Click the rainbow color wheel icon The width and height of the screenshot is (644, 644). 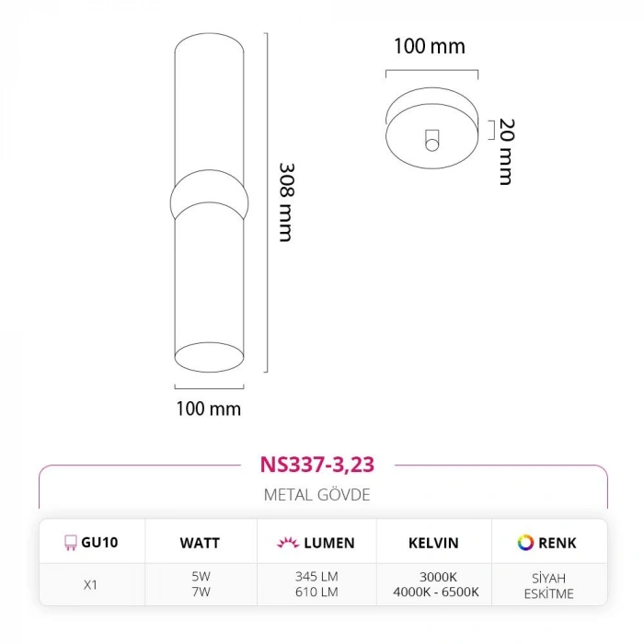click(525, 543)
